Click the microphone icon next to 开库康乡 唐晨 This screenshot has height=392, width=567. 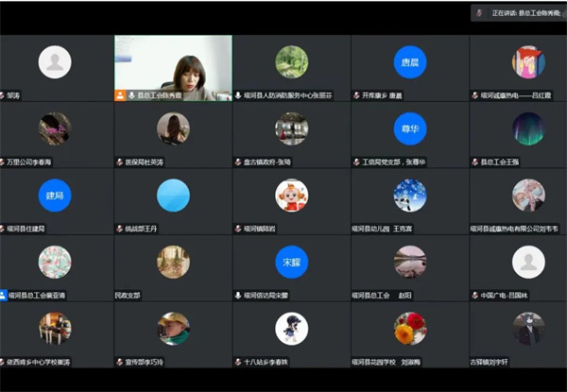pyautogui.click(x=356, y=95)
